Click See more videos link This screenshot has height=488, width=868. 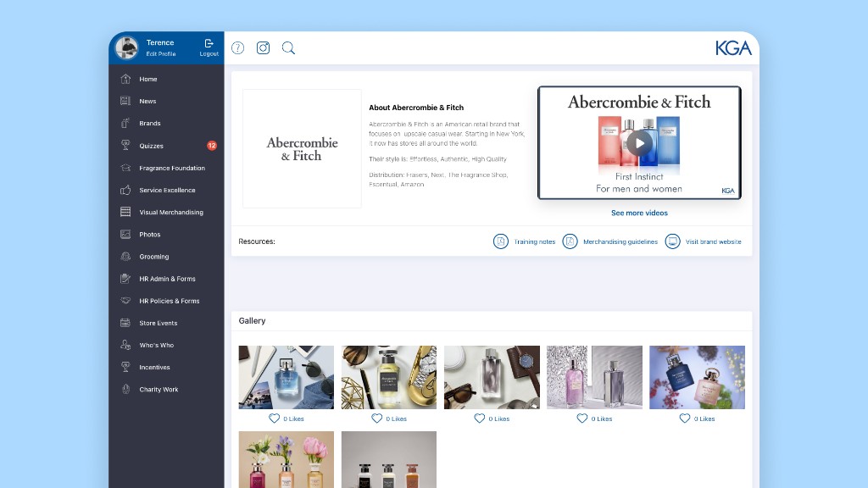639,213
